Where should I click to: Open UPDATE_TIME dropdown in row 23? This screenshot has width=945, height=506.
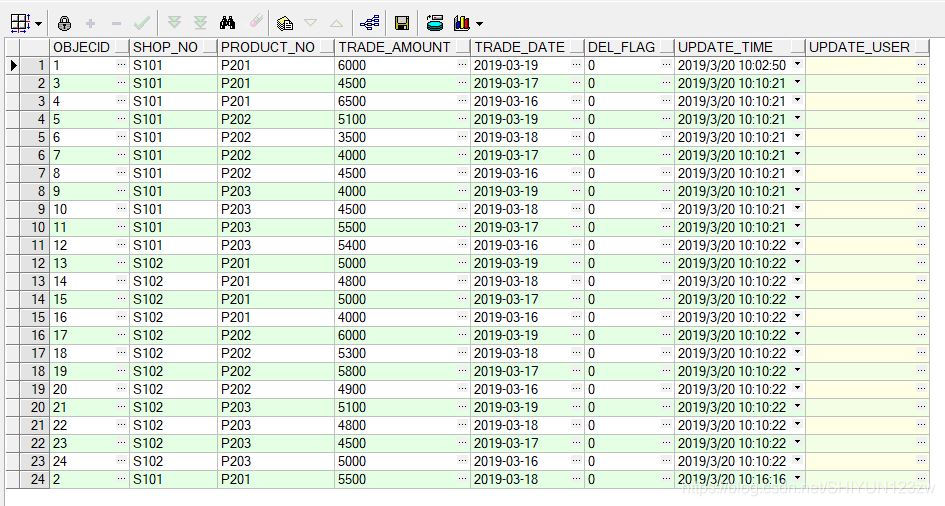[797, 460]
